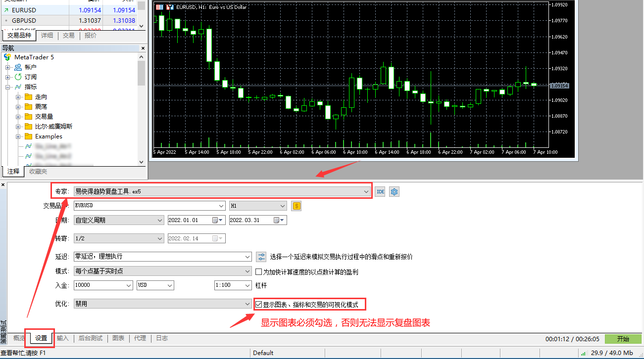This screenshot has height=359, width=644.
Task: Click the gold dollar symbol specification icon
Action: click(296, 206)
